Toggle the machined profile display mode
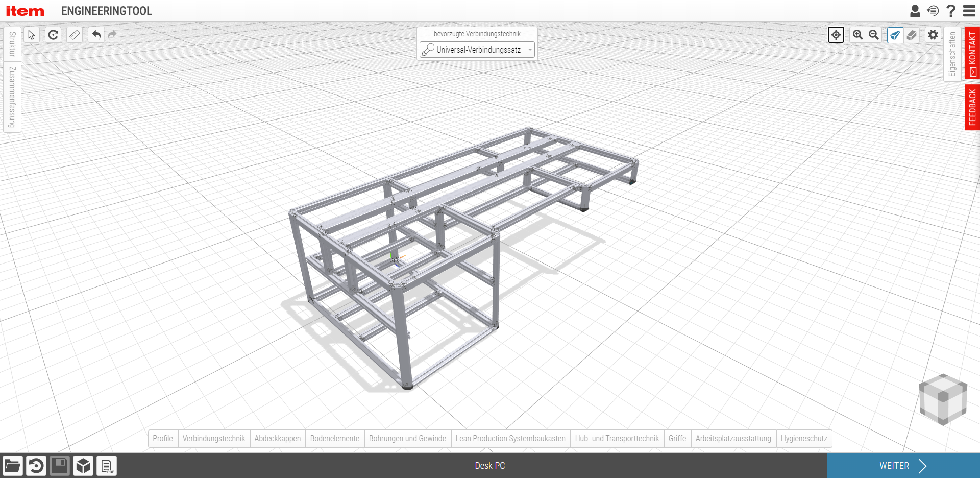 point(895,35)
